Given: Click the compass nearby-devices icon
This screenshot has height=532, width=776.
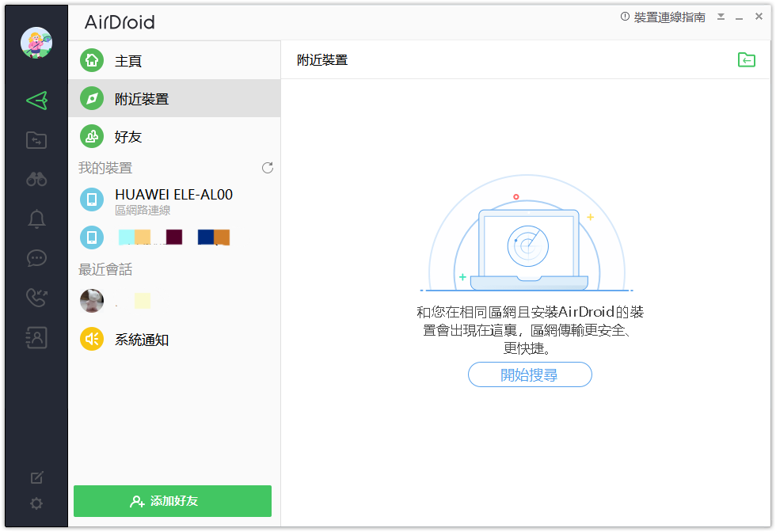Looking at the screenshot, I should coord(92,98).
